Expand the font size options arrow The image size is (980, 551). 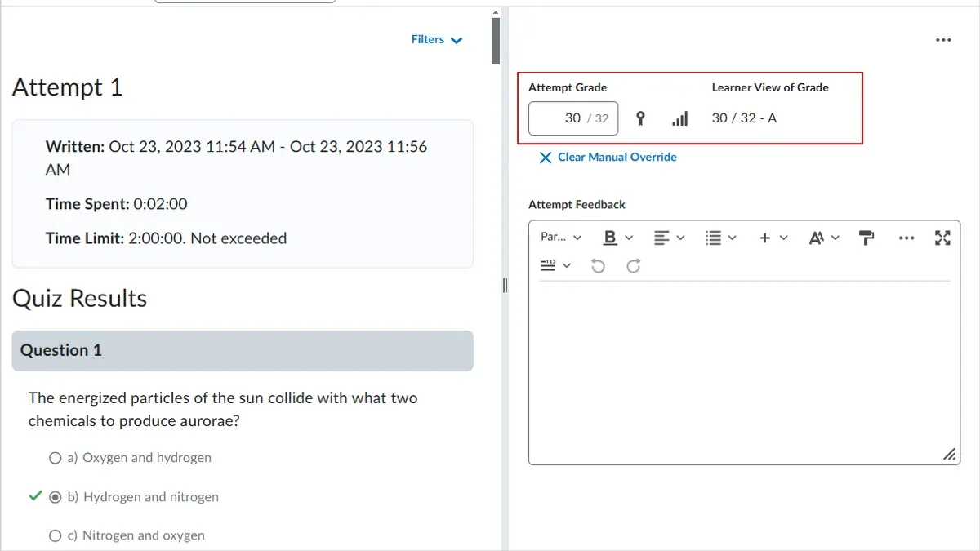[835, 238]
